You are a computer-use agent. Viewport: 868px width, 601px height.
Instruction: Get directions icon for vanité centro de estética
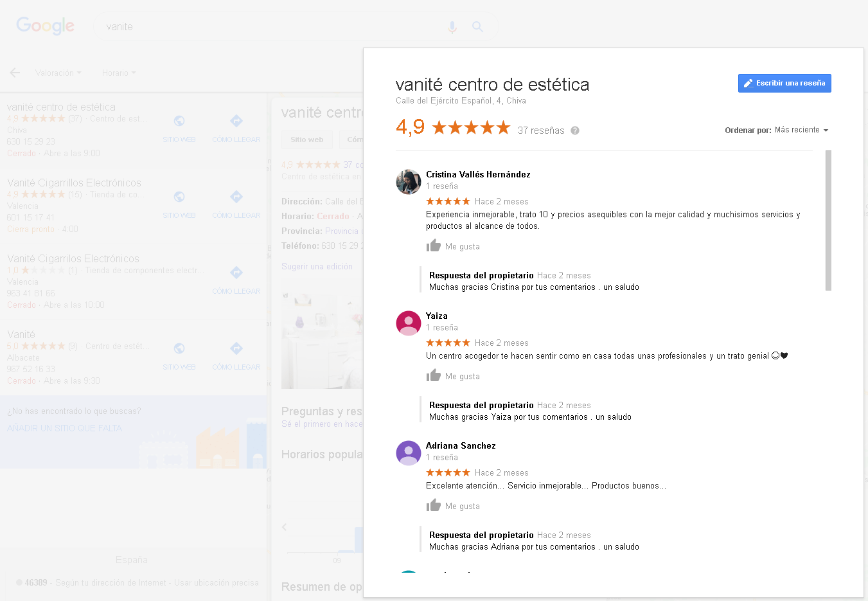[236, 121]
